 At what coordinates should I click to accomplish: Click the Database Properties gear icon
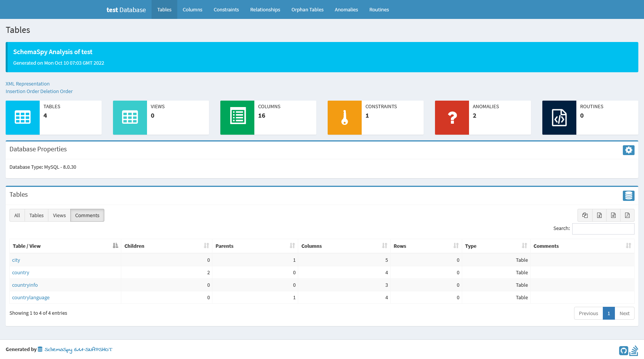[628, 150]
